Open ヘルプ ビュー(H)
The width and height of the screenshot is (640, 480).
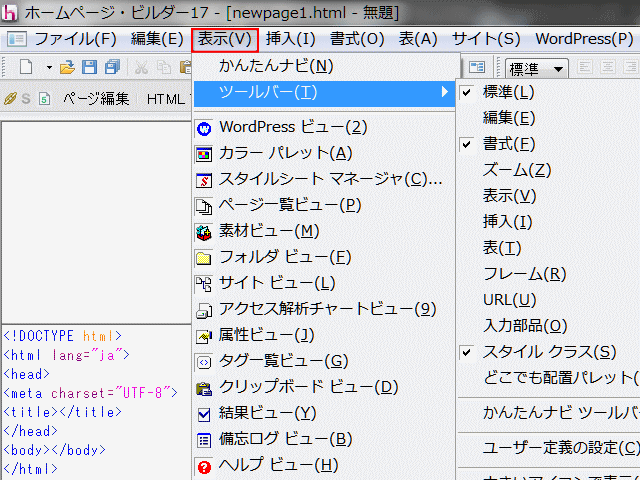[324, 465]
